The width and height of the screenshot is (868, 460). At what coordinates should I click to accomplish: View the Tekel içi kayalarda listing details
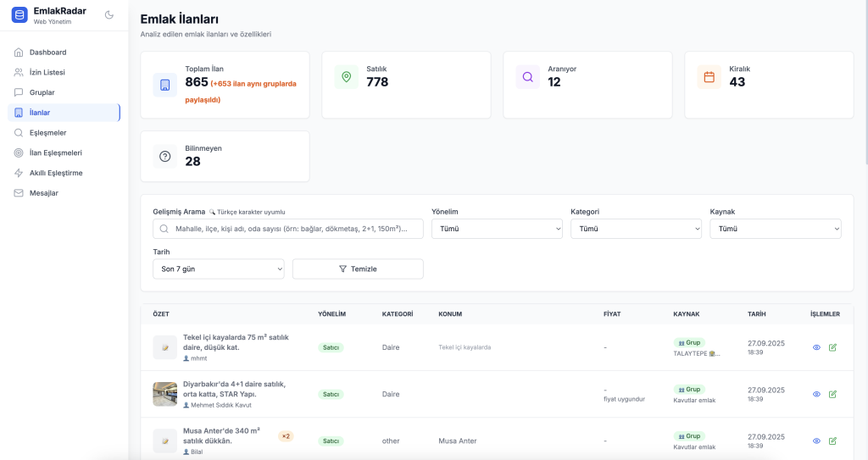tap(816, 347)
